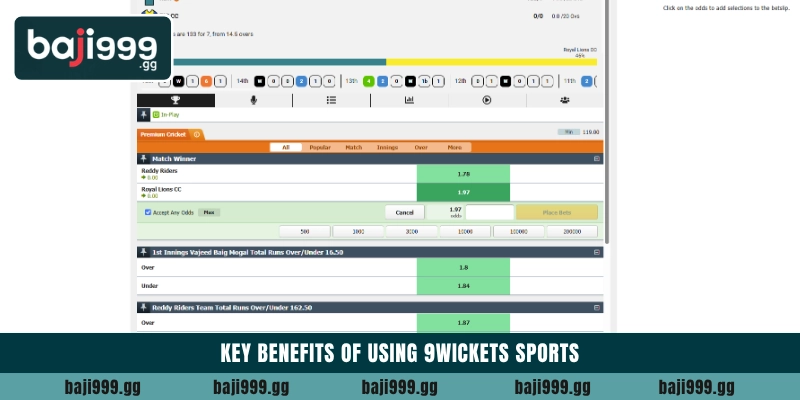Collapse the Vajeed Baig Mogal Total Runs section

596,252
